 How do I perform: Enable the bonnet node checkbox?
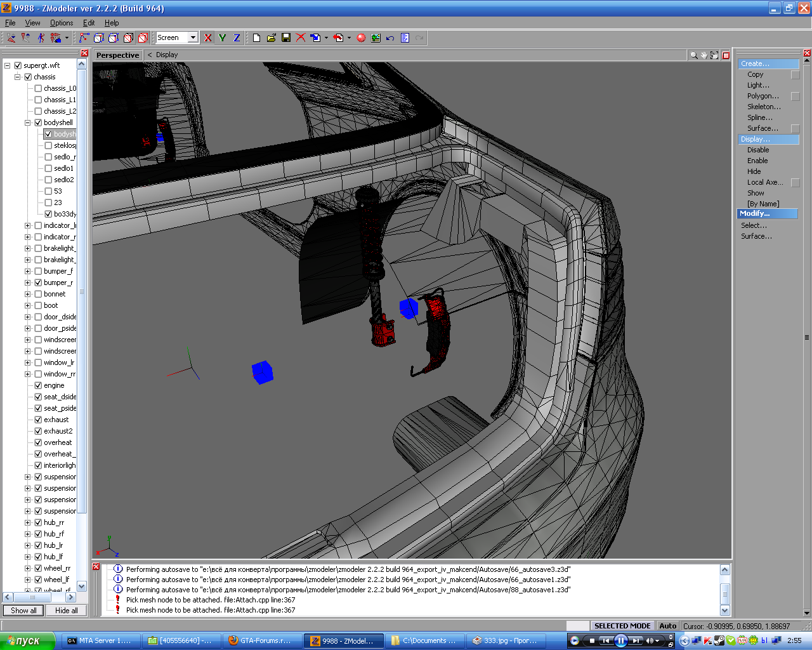pos(38,294)
